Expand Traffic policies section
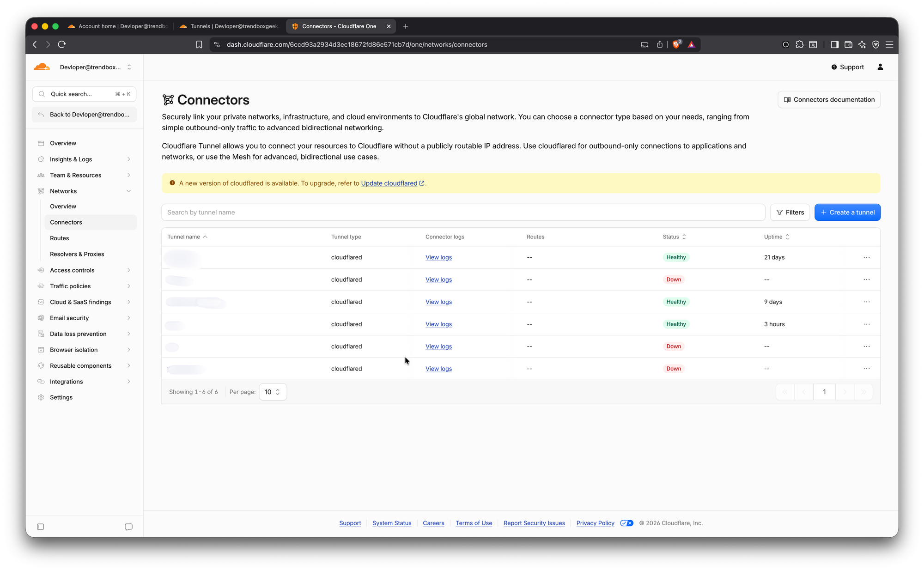 85,286
